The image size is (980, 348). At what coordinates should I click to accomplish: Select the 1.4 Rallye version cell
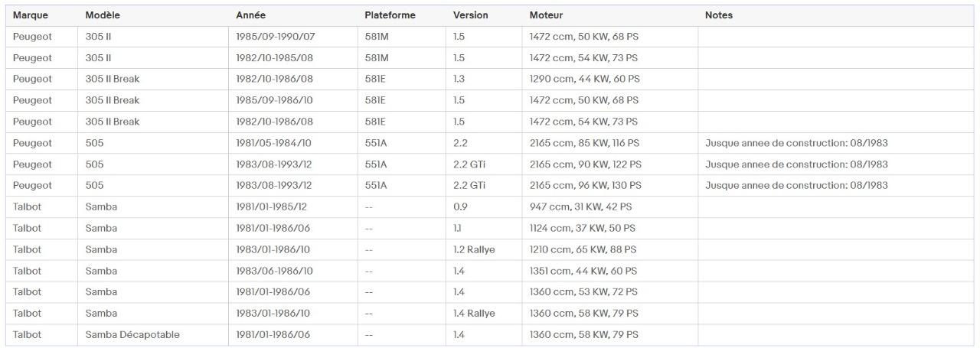point(474,313)
